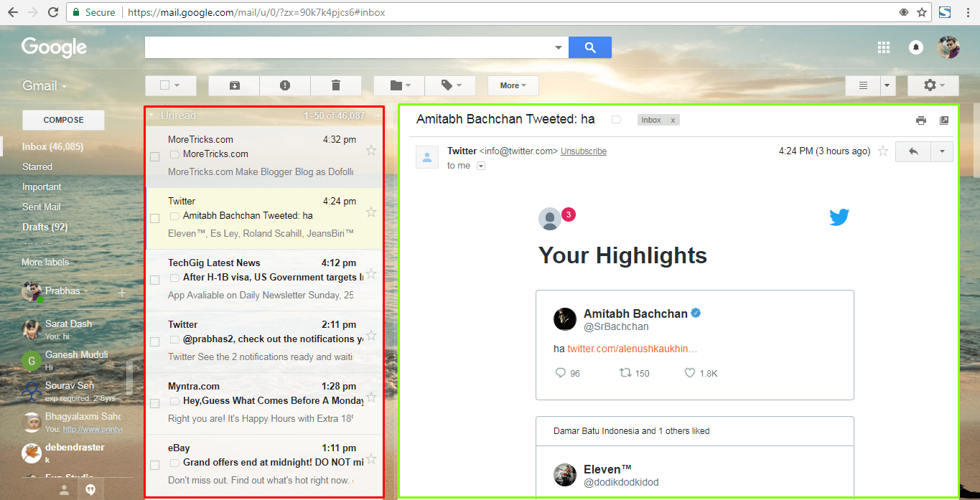Apply a label using the labels icon
980x500 pixels.
449,85
